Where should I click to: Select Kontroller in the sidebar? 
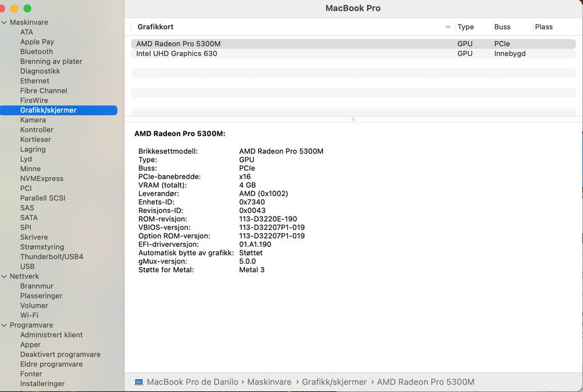click(x=36, y=130)
